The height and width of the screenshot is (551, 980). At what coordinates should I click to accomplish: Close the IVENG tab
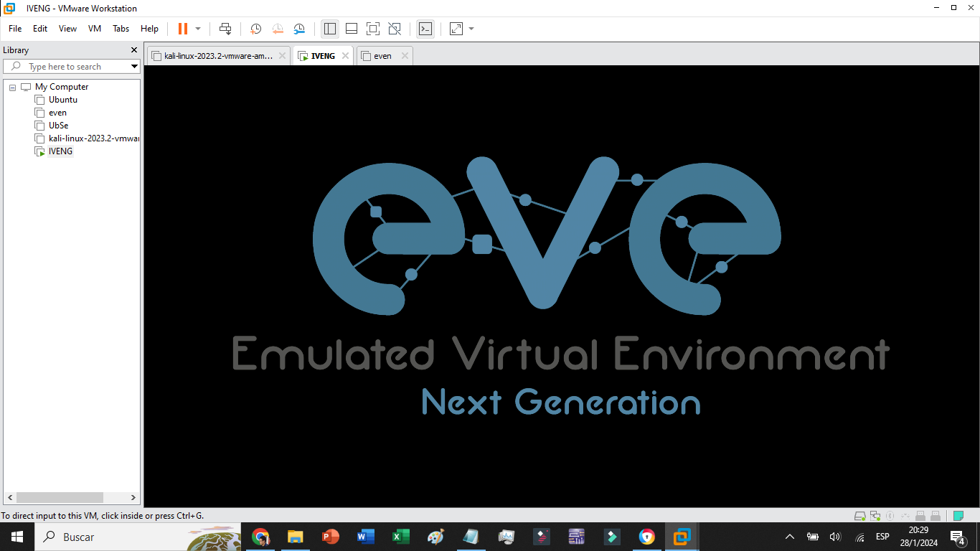[345, 56]
